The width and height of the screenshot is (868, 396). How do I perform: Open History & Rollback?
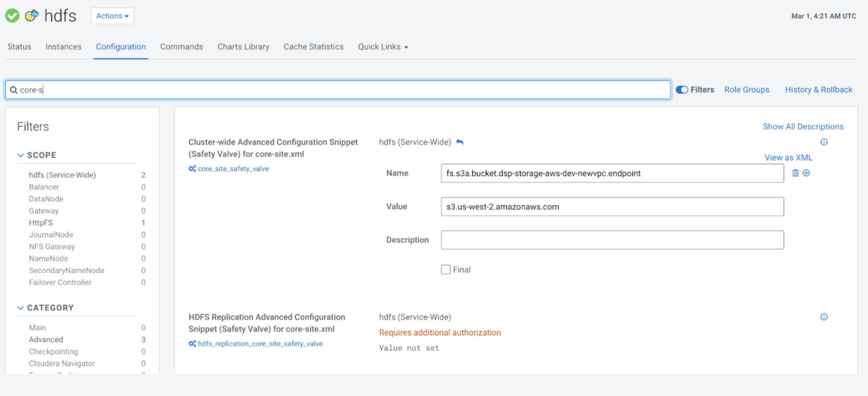pyautogui.click(x=818, y=90)
